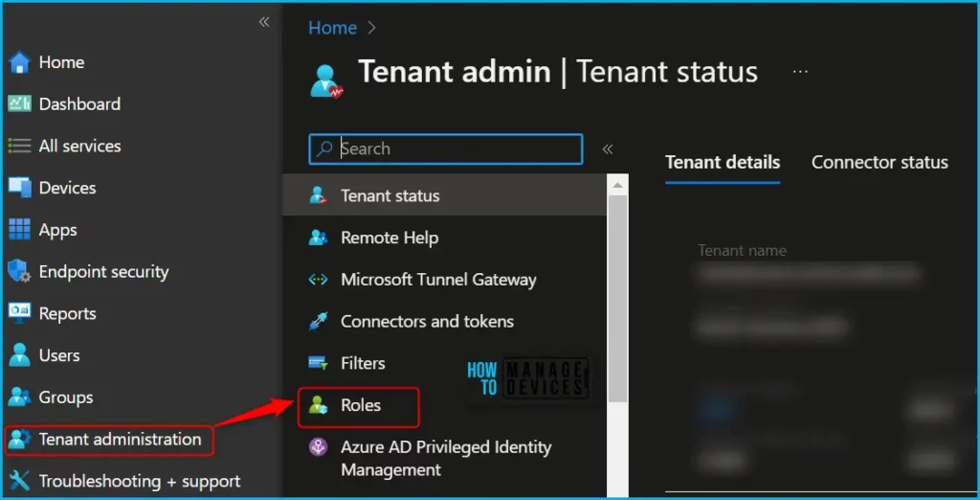
Task: Click the Azure AD Privileged Identity Management icon
Action: pyautogui.click(x=318, y=447)
